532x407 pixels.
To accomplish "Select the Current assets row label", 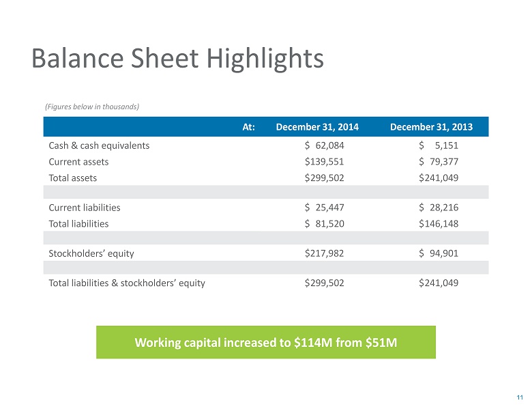I will [x=78, y=162].
